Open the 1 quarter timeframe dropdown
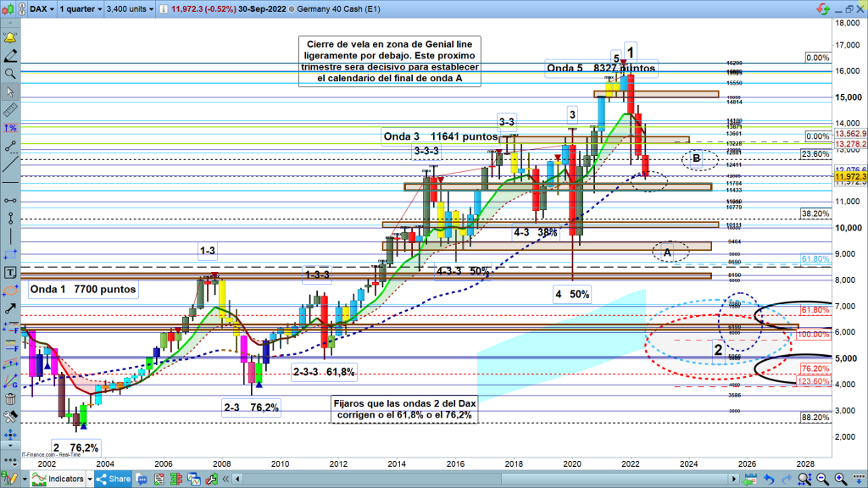Screen dimensions: 868x488 click(x=81, y=8)
